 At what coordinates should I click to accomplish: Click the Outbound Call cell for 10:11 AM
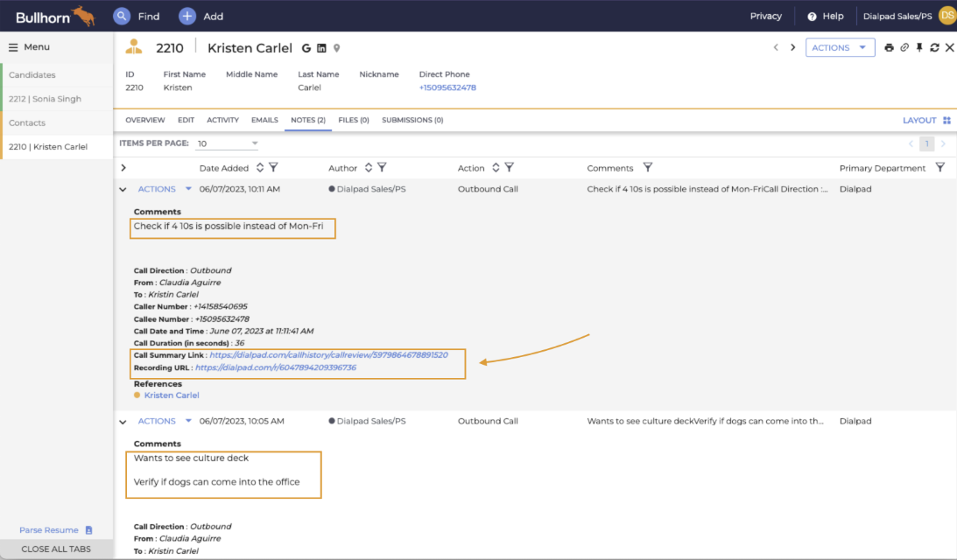click(488, 189)
